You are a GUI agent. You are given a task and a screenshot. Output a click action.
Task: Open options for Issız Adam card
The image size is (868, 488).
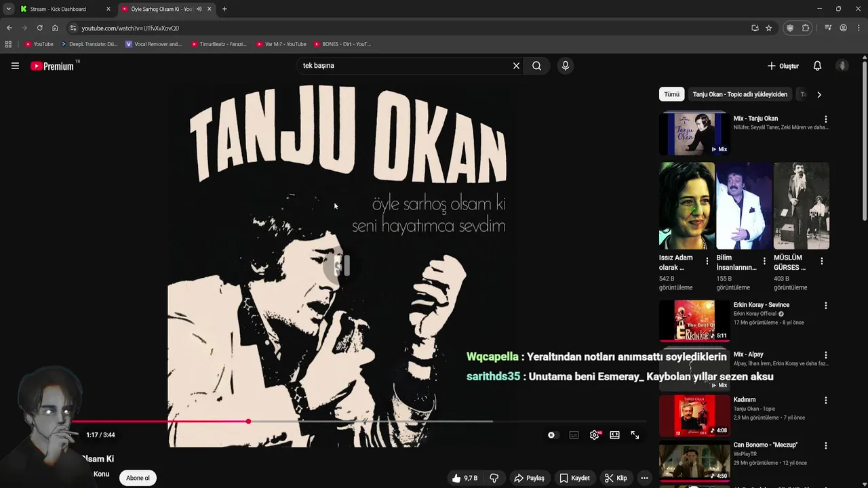(707, 261)
